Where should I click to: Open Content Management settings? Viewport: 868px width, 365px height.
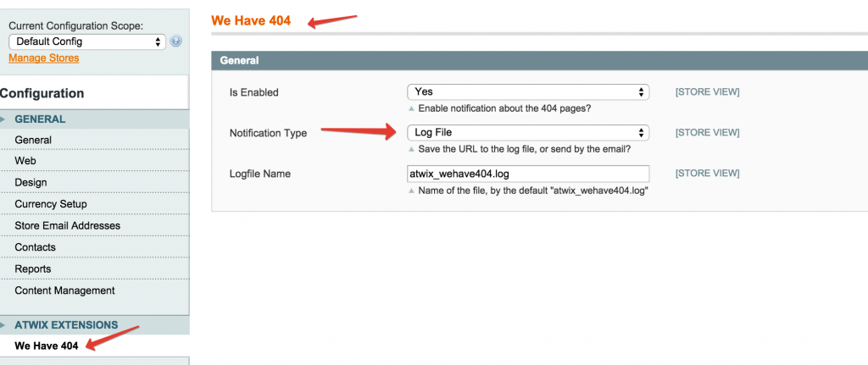click(95, 290)
